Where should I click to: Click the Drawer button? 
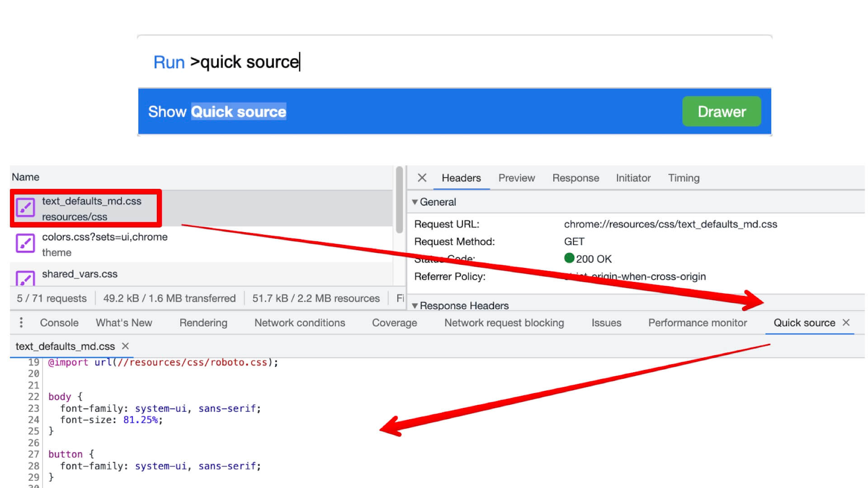[x=721, y=111]
